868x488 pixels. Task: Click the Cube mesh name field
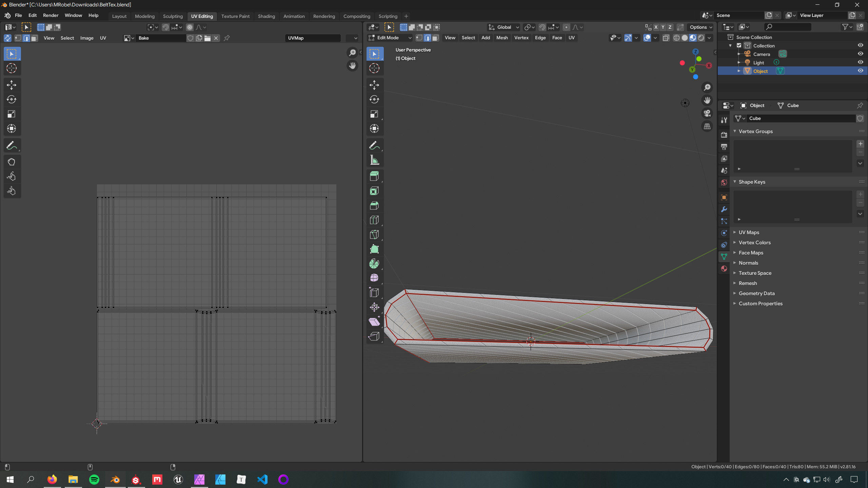coord(800,118)
